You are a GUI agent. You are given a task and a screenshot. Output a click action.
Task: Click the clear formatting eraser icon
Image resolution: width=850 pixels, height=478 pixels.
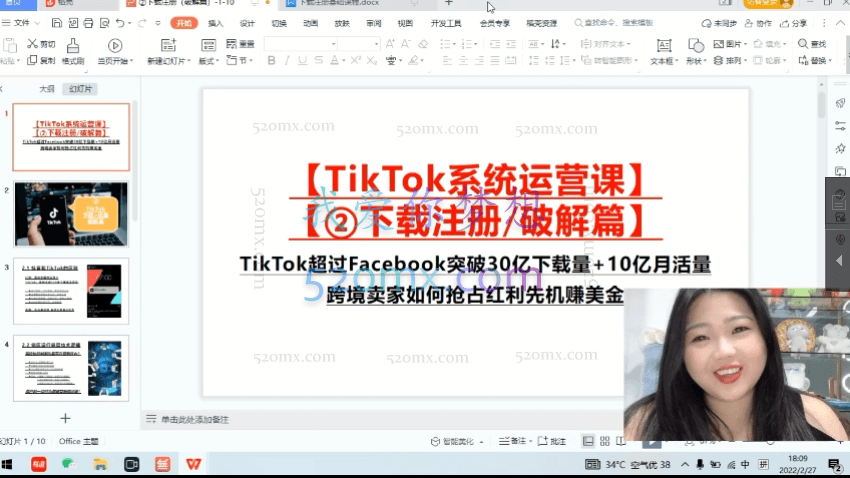point(423,44)
